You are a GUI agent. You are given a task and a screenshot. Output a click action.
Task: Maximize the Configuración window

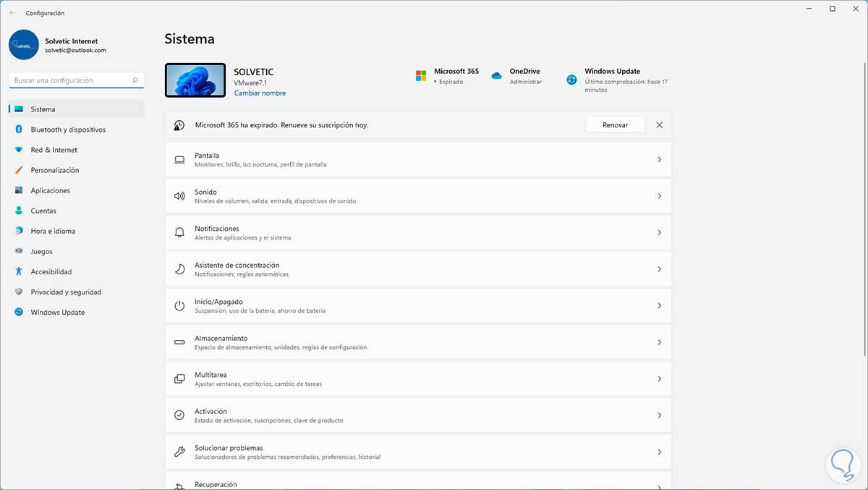[833, 9]
